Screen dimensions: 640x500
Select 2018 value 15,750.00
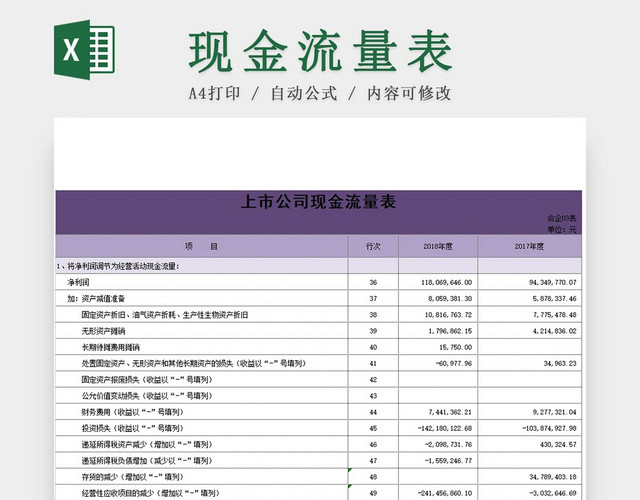pos(438,347)
